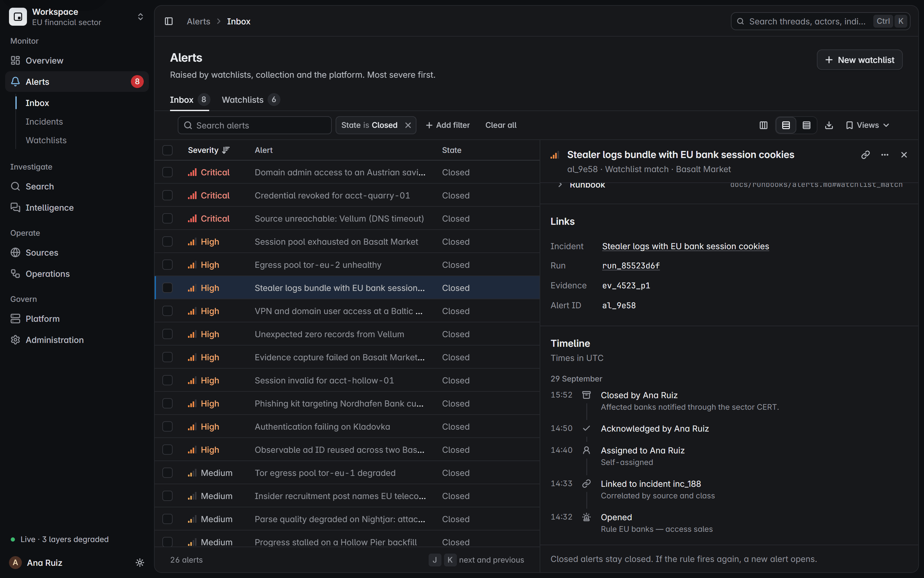924x578 pixels.
Task: Switch to comfortable row density view
Action: click(786, 125)
